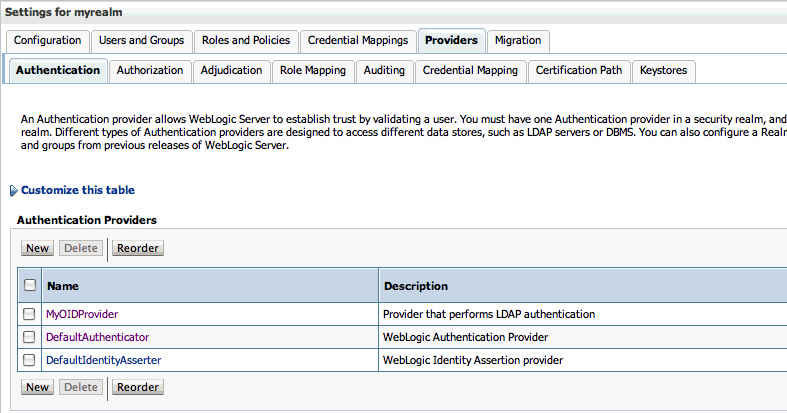Viewport: 787px width, 413px height.
Task: Open the Adjudication sub-tab
Action: coord(231,71)
